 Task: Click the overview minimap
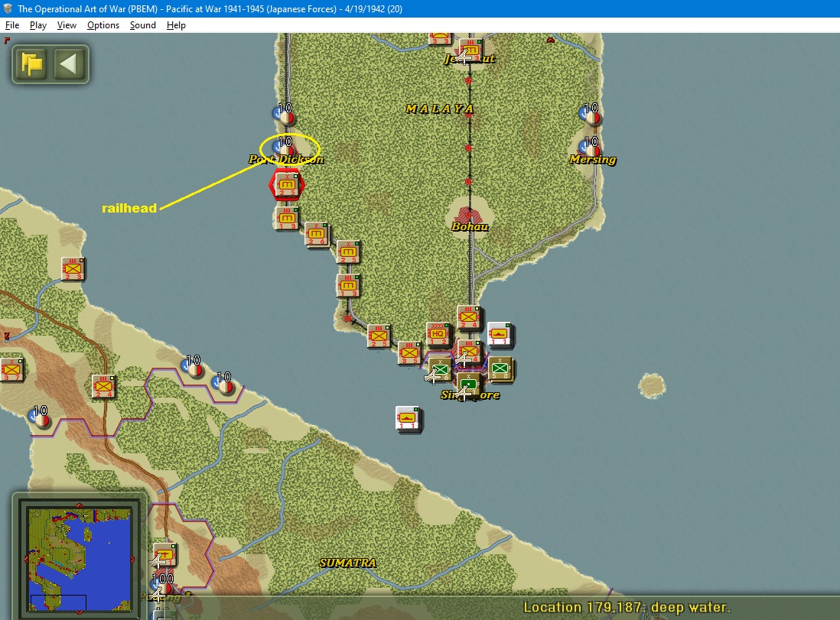[x=80, y=560]
